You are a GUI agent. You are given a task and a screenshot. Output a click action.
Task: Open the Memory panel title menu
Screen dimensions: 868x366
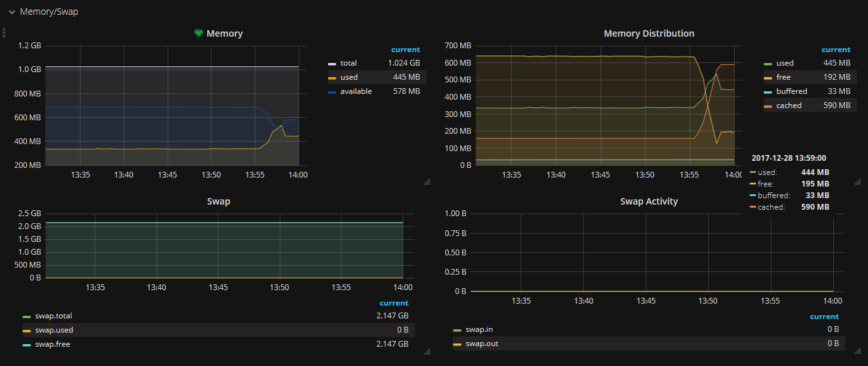[225, 33]
